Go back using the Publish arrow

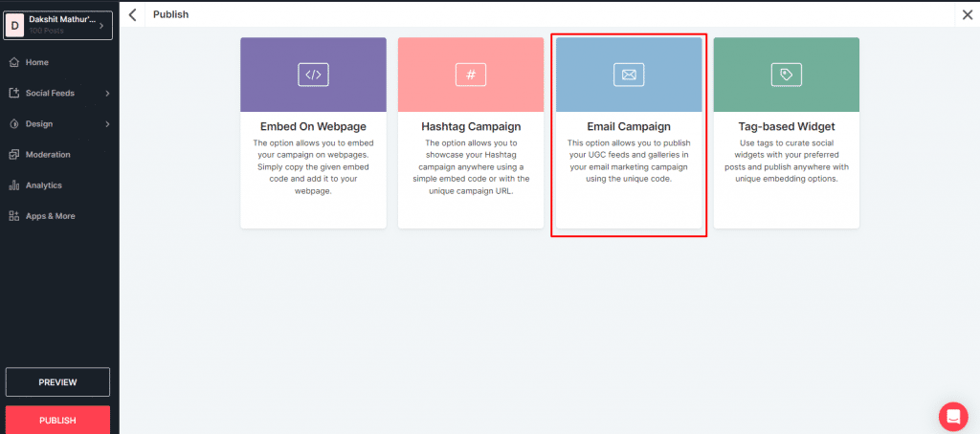133,14
